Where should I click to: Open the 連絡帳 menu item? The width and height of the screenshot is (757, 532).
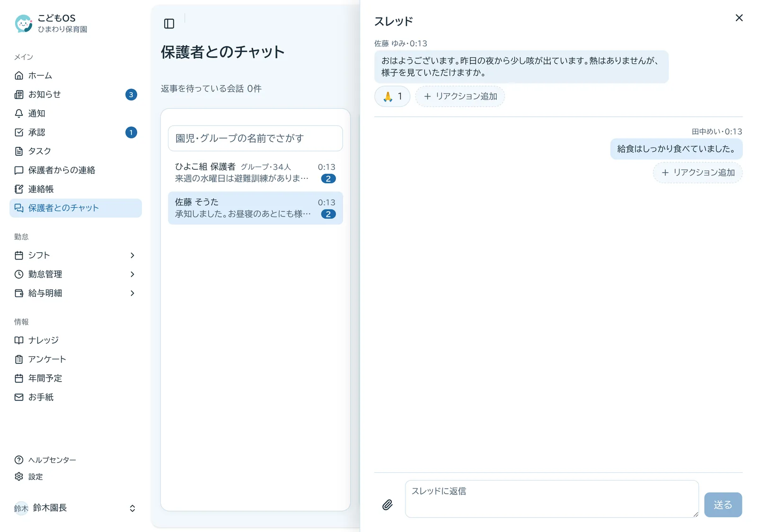76,189
